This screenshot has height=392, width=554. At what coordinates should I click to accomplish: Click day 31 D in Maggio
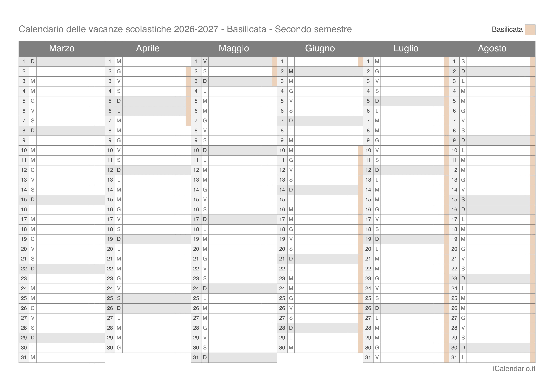click(234, 357)
